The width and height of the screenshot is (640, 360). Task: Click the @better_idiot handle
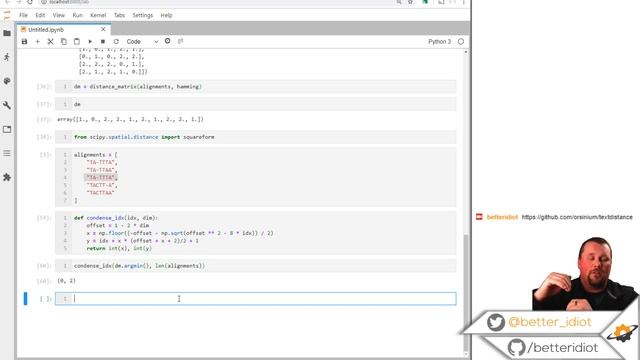(550, 322)
